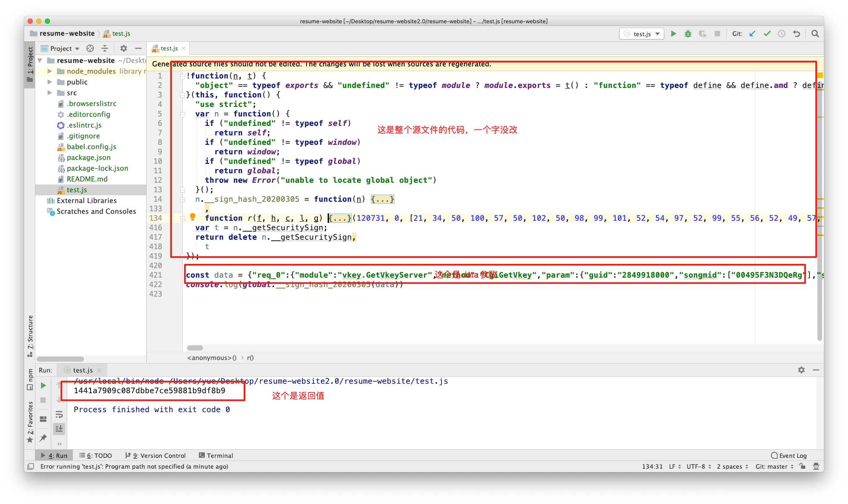Toggle soft-wrap in Run console
Viewport: 848px width, 504px height.
59,415
